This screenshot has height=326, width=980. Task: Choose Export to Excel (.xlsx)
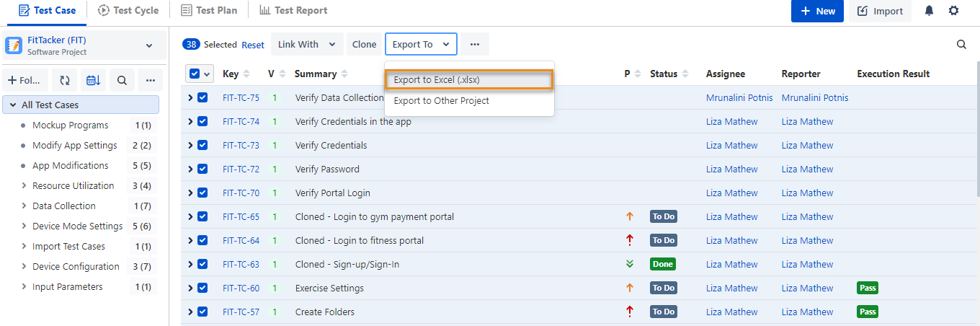[x=469, y=79]
